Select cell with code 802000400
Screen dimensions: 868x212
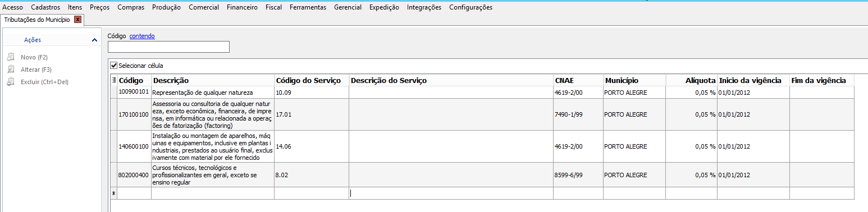(134, 174)
